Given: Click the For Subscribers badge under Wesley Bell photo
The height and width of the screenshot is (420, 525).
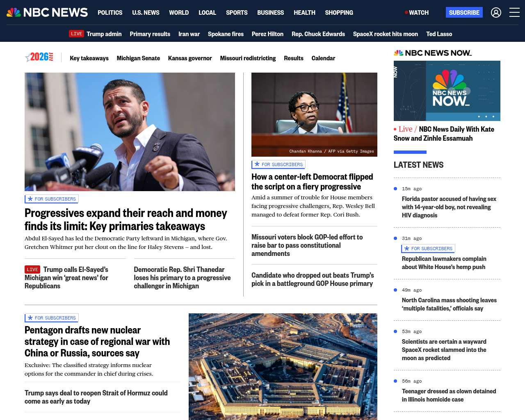Looking at the screenshot, I should coord(278,164).
